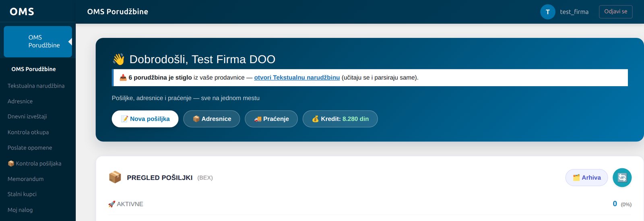Open Kontrola pošiljaka menu item
The width and height of the screenshot is (644, 221).
[34, 163]
